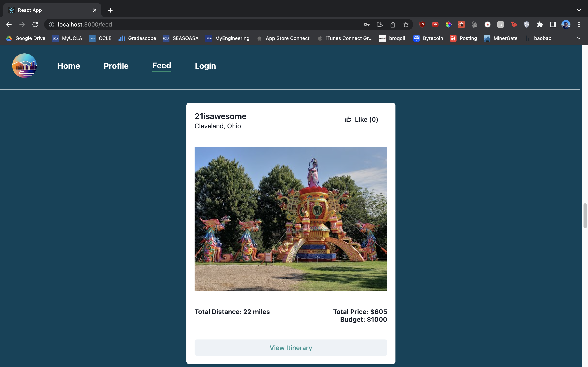
Task: Click the app logo in navbar
Action: pos(24,66)
